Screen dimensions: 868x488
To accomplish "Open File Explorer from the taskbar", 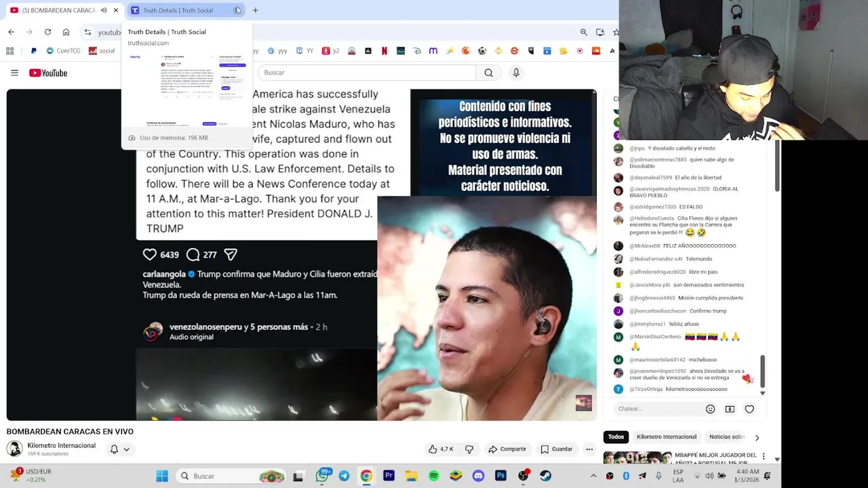I will tap(411, 476).
